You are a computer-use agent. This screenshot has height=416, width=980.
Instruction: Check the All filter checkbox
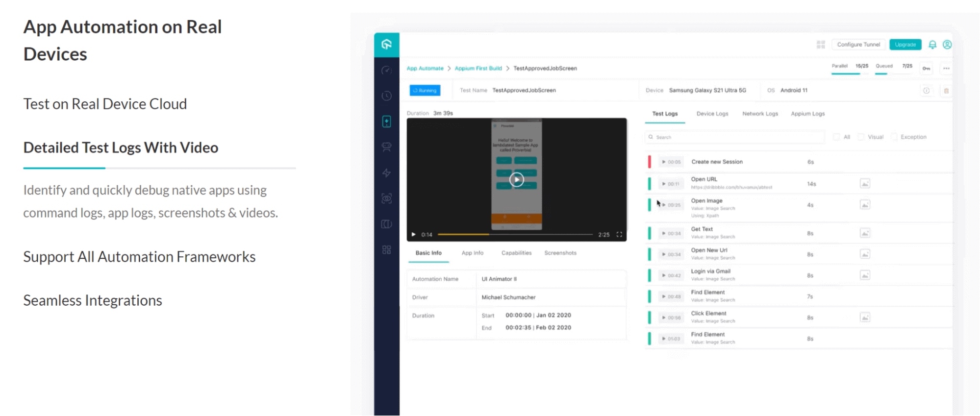pyautogui.click(x=836, y=137)
